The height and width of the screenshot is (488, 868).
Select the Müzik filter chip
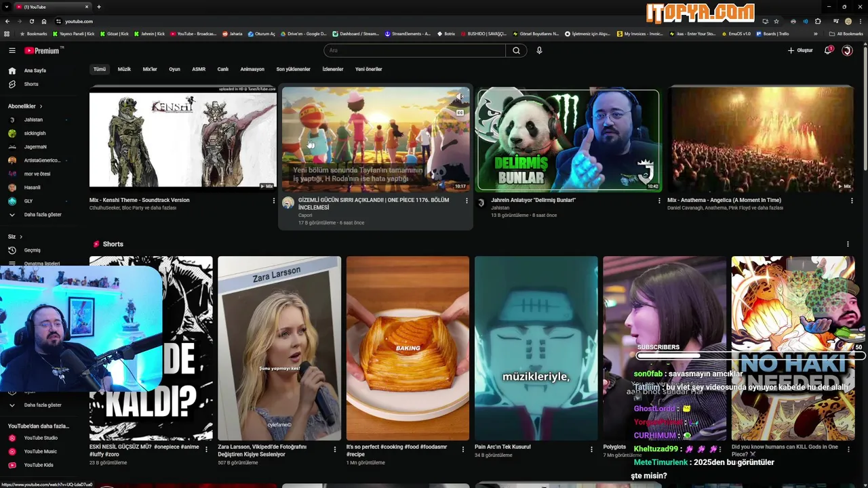click(124, 69)
